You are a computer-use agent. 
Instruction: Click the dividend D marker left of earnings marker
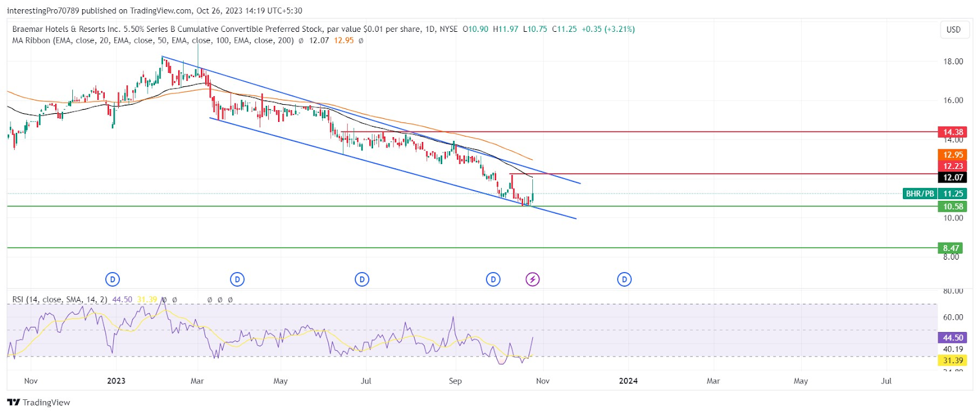point(493,279)
